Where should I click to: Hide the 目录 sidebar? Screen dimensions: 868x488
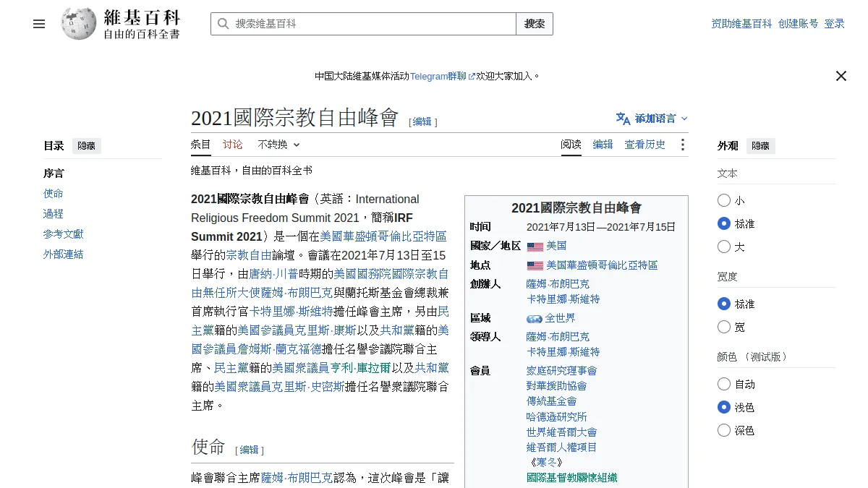click(87, 146)
